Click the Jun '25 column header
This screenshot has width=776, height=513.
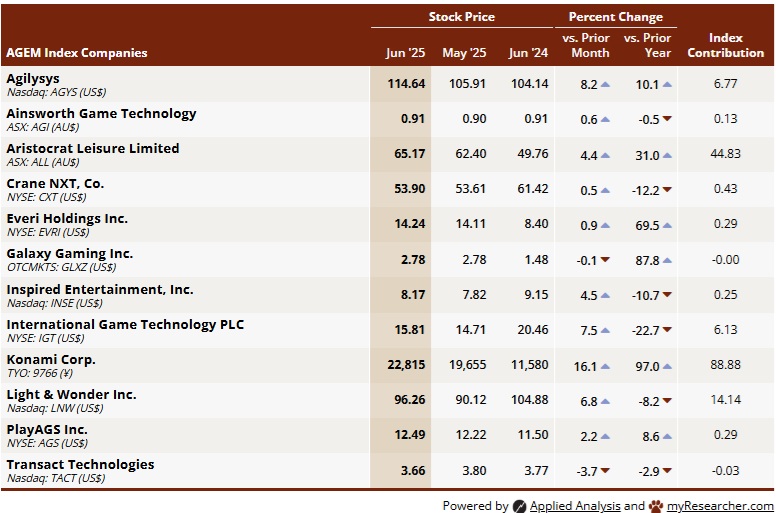(405, 53)
